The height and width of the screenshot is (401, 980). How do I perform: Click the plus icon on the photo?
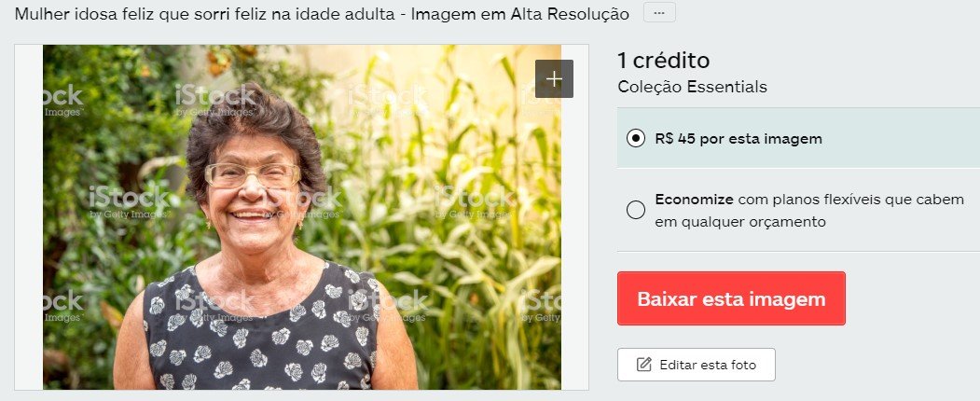pos(554,78)
